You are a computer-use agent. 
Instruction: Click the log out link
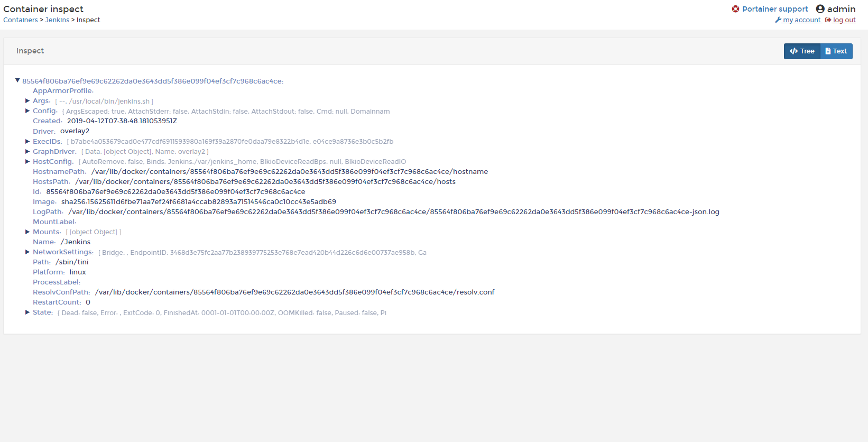click(844, 20)
